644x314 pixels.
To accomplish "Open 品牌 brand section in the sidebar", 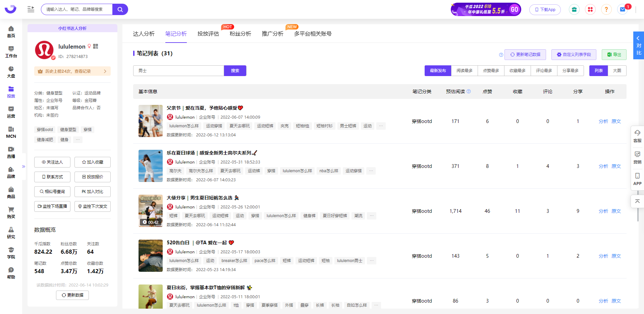I will tap(11, 173).
